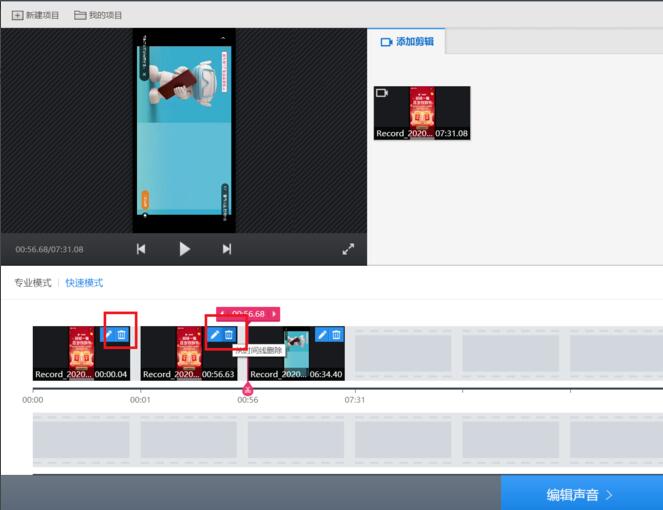Click the 新建项目 new project button
The width and height of the screenshot is (663, 510).
[36, 15]
